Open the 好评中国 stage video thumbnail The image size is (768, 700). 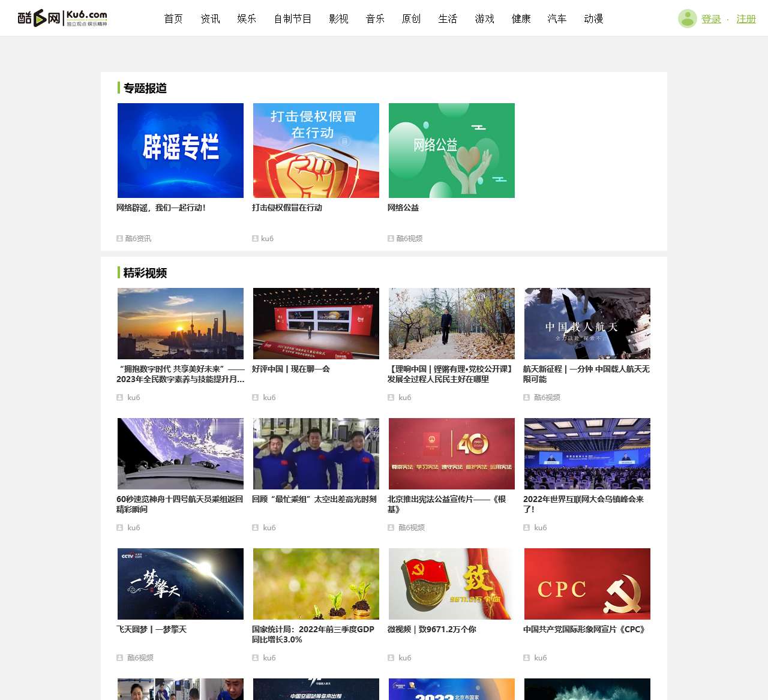tap(316, 323)
